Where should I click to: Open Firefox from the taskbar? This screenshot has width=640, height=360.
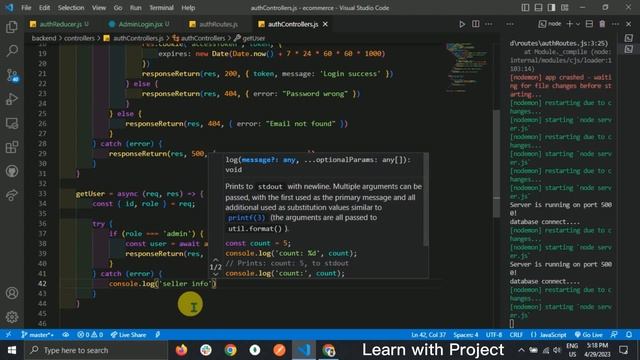(x=182, y=350)
